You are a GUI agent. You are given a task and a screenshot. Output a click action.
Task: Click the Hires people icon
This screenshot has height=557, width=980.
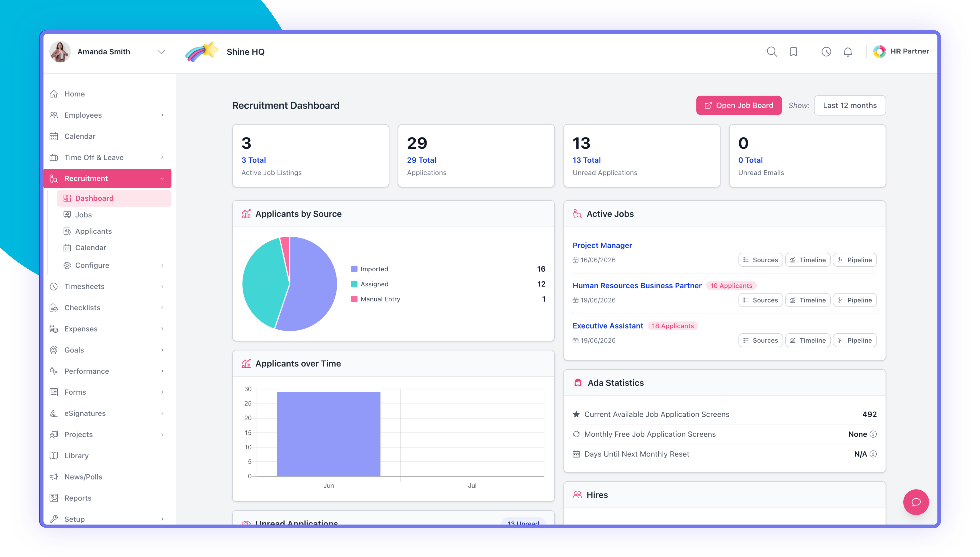(577, 495)
